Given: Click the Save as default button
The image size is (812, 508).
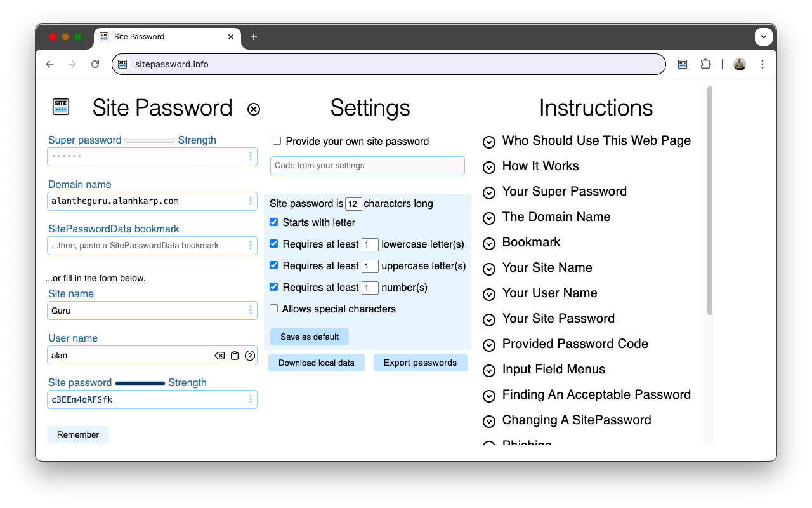Looking at the screenshot, I should [x=309, y=337].
